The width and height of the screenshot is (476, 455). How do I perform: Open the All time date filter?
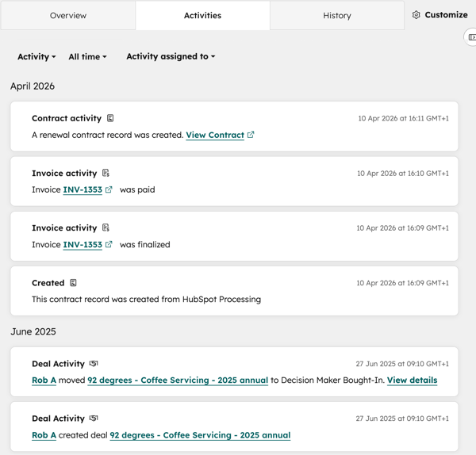tap(87, 57)
